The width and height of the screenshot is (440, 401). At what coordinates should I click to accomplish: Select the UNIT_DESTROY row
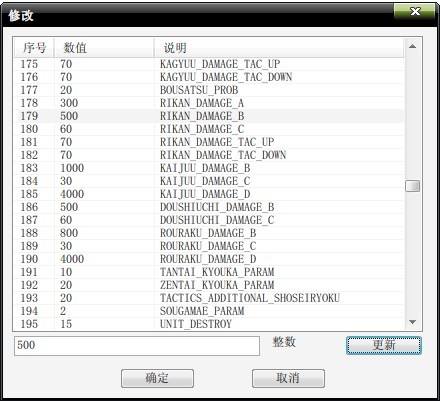pos(209,324)
